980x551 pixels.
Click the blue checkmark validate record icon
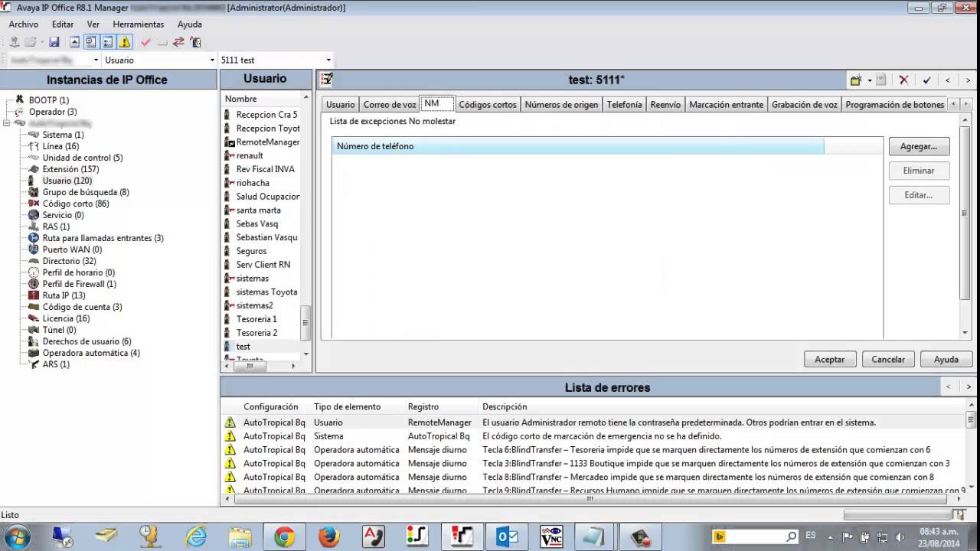click(926, 80)
